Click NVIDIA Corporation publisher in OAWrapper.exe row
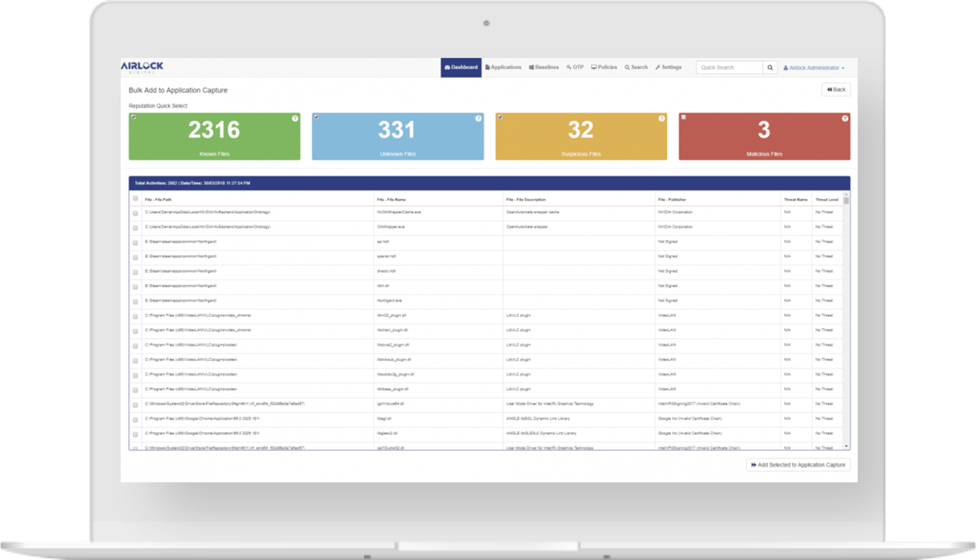 (675, 227)
